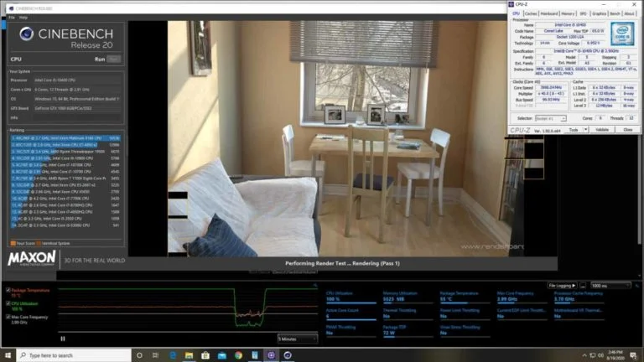644x362 pixels.
Task: Click the CPU Utilization 100 % monitor value
Action: 333,299
